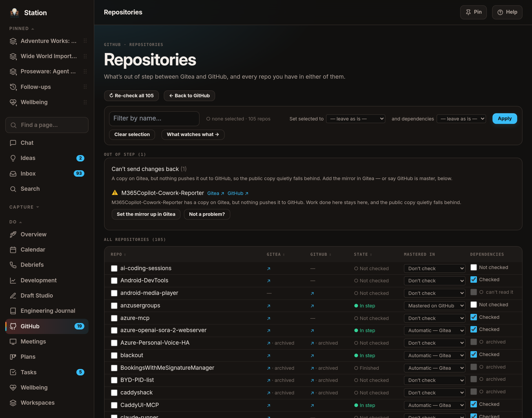Open the Inbox tray icon
Screen dimensions: 532x418
(x=13, y=174)
